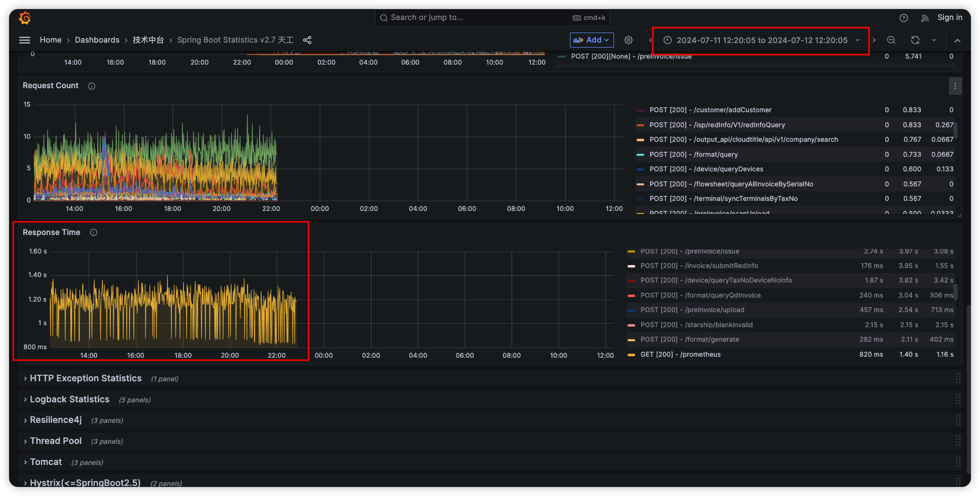Click the Sign in link

coord(949,18)
